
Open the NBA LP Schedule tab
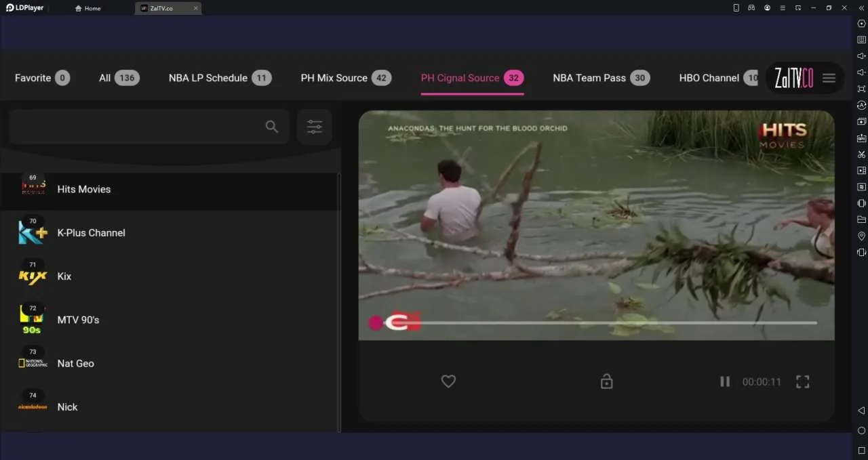(x=220, y=78)
